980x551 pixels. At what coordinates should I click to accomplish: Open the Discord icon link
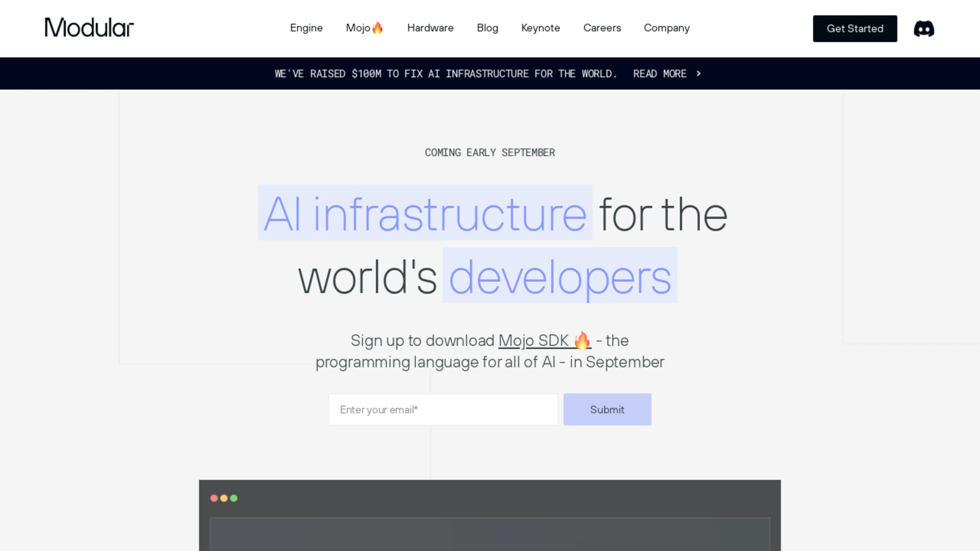pos(924,29)
